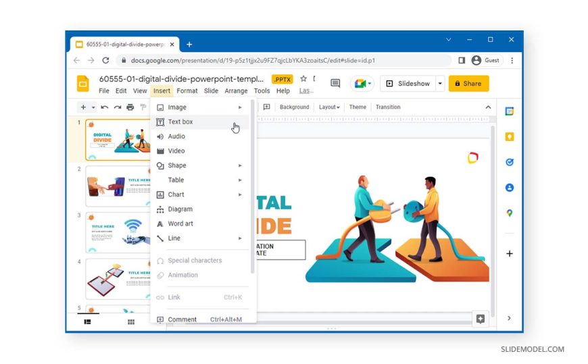Click the Transition button
This screenshot has height=364, width=588.
tap(388, 107)
